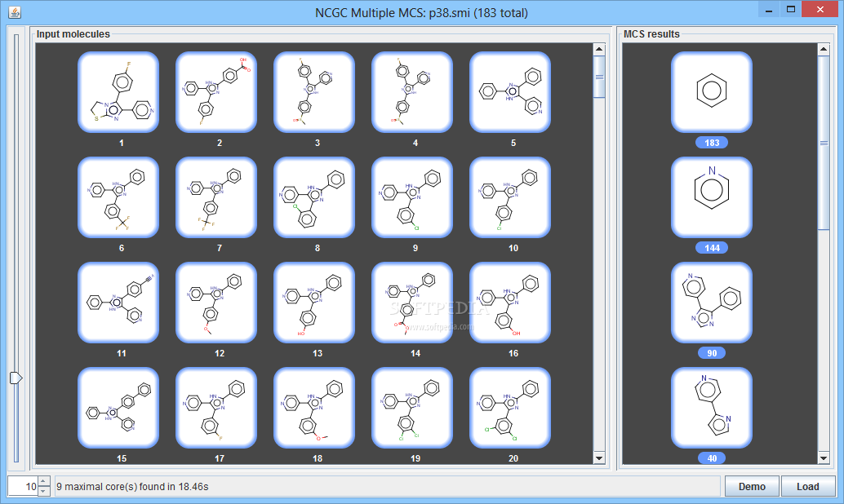Select input molecule thumbnail 1
The width and height of the screenshot is (844, 504).
[x=118, y=92]
